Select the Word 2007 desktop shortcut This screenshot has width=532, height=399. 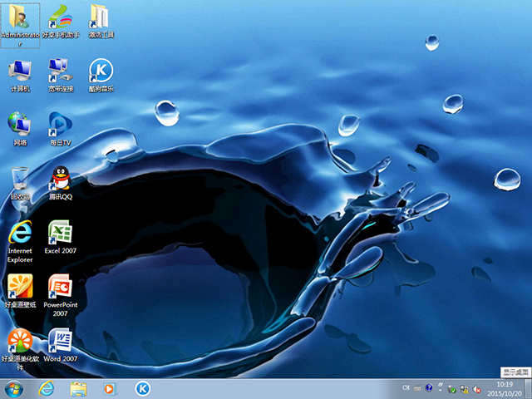[x=61, y=345]
